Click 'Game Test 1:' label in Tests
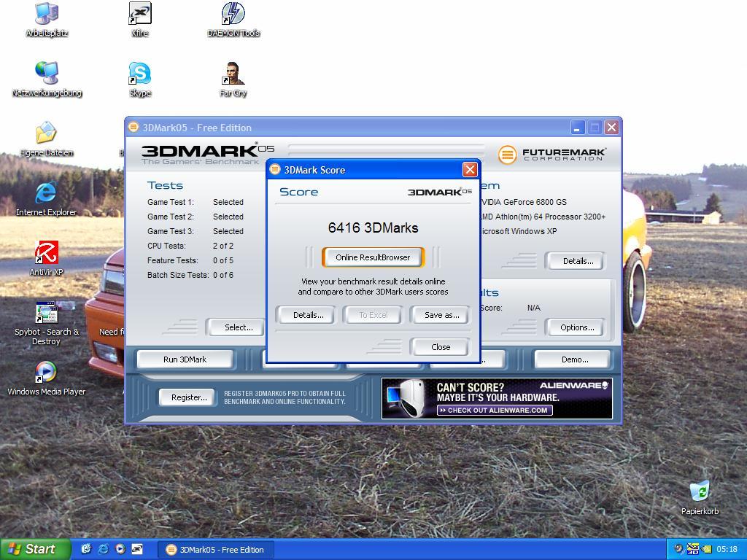Screen dimensions: 747x560 click(171, 202)
